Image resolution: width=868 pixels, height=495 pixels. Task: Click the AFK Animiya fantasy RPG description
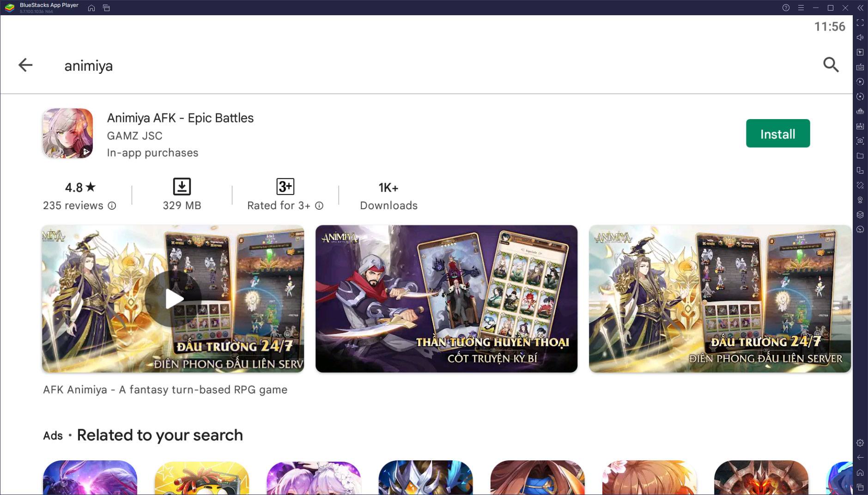point(165,390)
